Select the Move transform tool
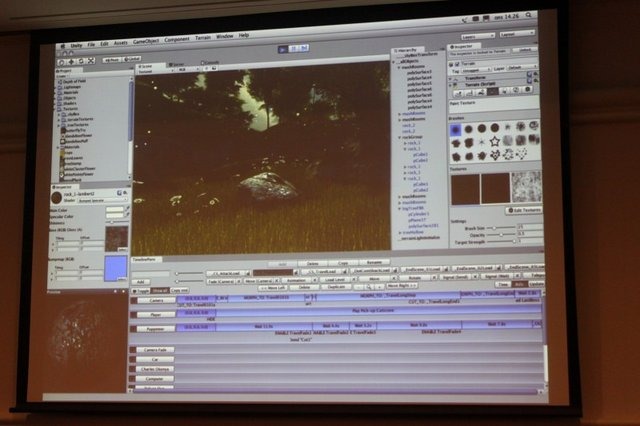 click(71, 62)
